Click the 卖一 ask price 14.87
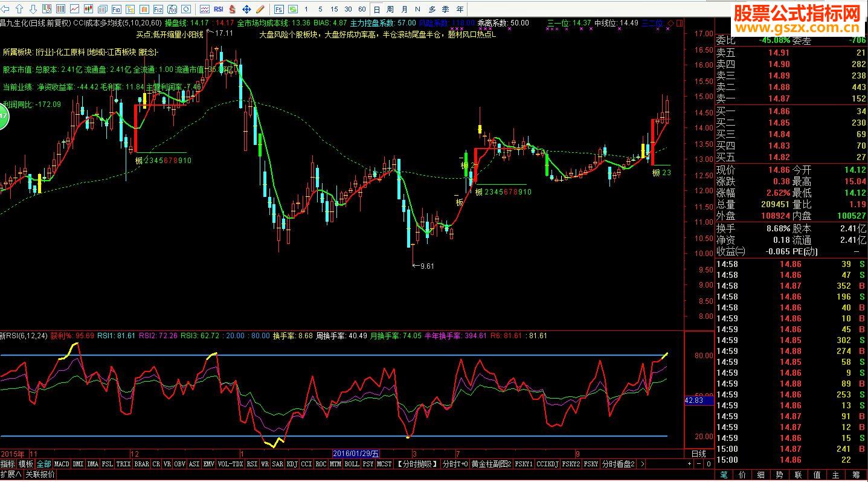 pos(779,98)
